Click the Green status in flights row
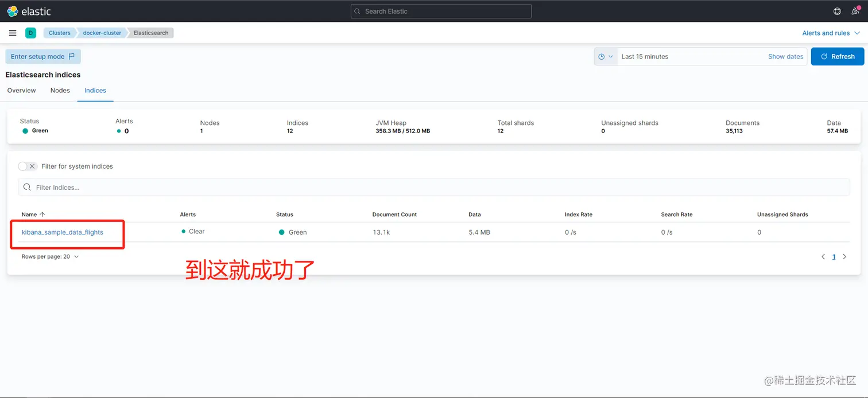The image size is (868, 398). pos(293,232)
